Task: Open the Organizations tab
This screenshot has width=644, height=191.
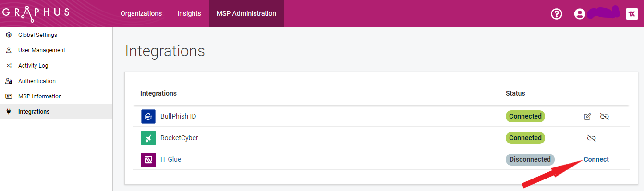Action: click(141, 14)
